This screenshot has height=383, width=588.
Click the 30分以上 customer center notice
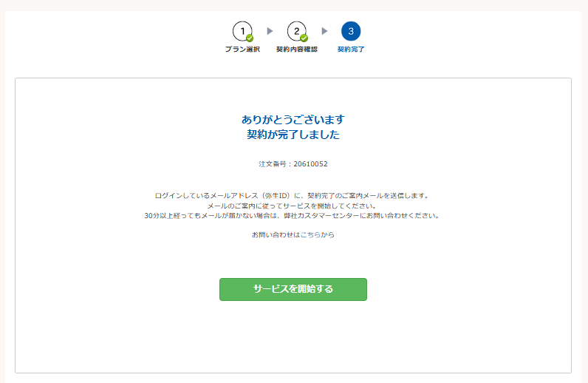click(x=293, y=216)
